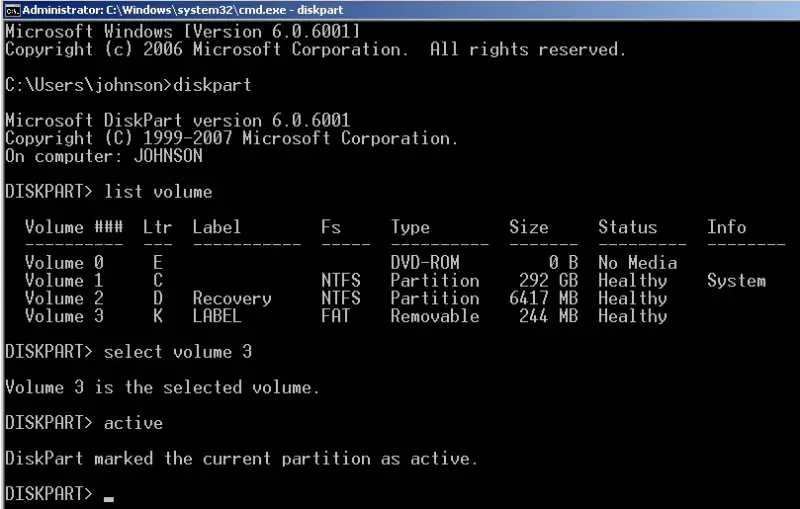Click the 'Size' column header
The image size is (800, 509).
tap(529, 227)
